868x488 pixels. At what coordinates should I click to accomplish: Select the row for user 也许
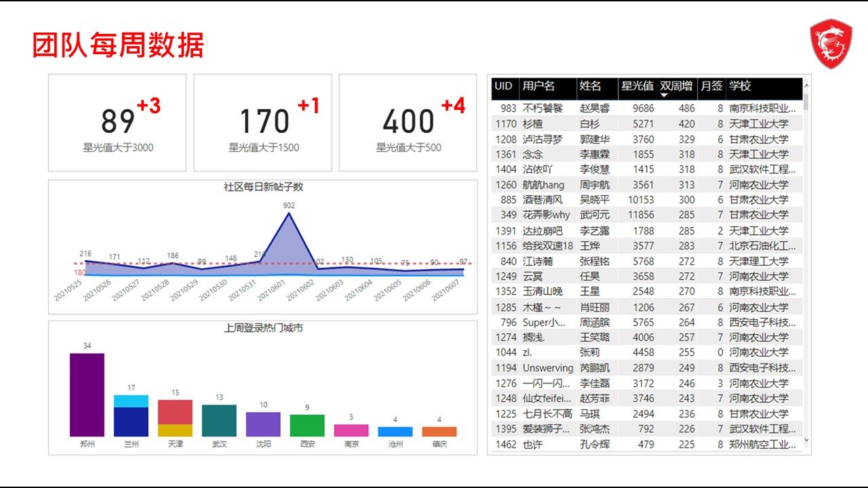pos(647,445)
